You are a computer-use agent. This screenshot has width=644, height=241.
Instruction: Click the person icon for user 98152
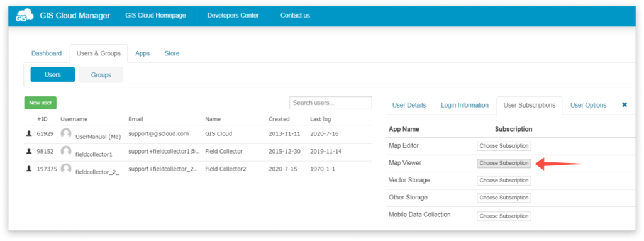click(29, 151)
